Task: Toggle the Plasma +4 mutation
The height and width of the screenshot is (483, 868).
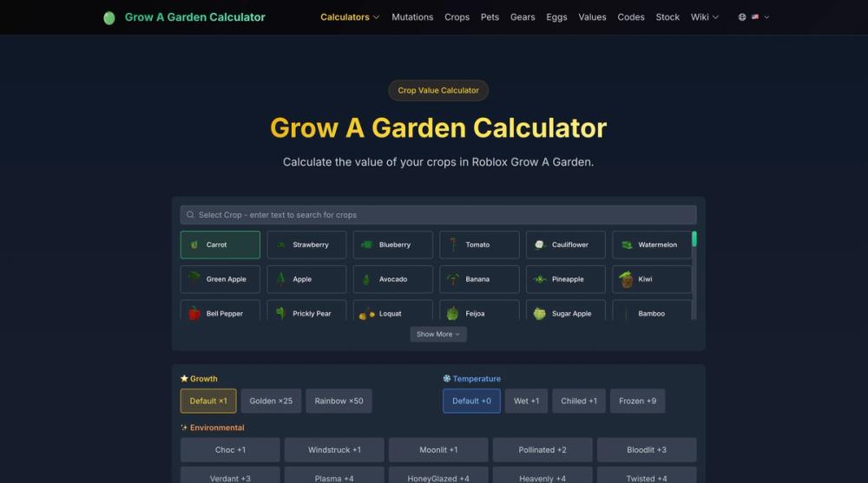Action: (x=334, y=475)
